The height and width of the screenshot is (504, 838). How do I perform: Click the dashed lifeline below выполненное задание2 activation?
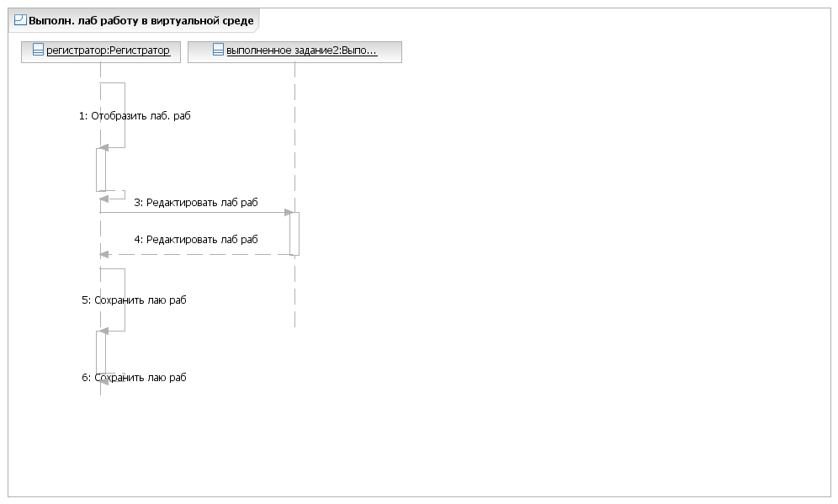pos(295,291)
